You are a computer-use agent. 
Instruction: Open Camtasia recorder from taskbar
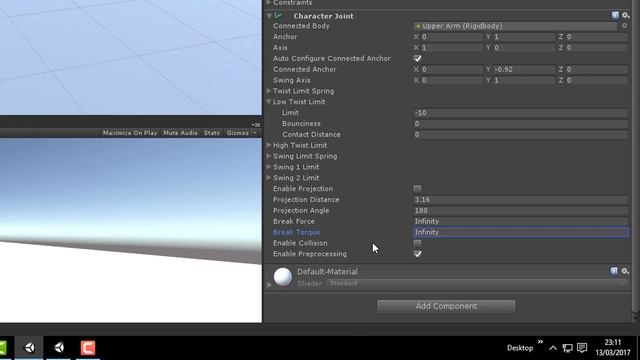[x=88, y=348]
